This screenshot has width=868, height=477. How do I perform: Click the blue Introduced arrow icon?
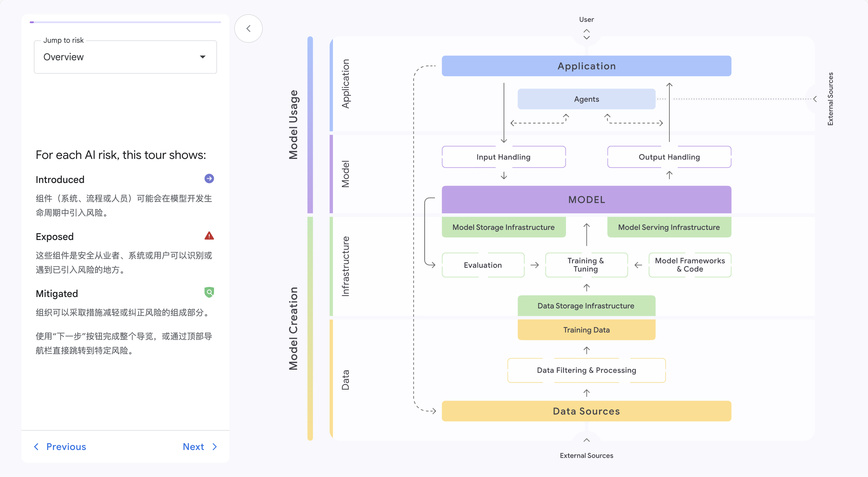[209, 179]
